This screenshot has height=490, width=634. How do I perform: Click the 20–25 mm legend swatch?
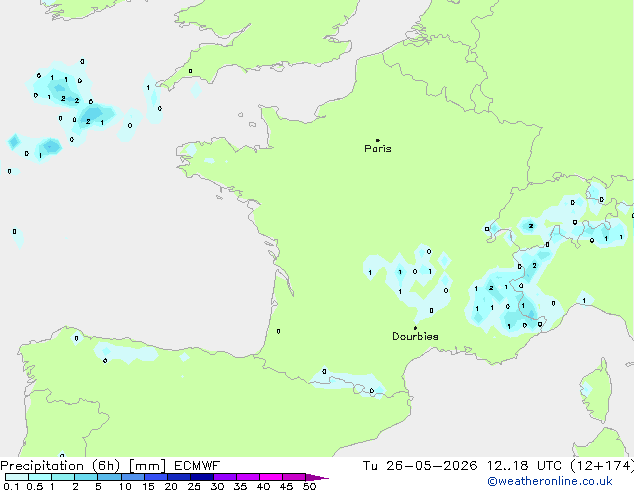pyautogui.click(x=178, y=477)
